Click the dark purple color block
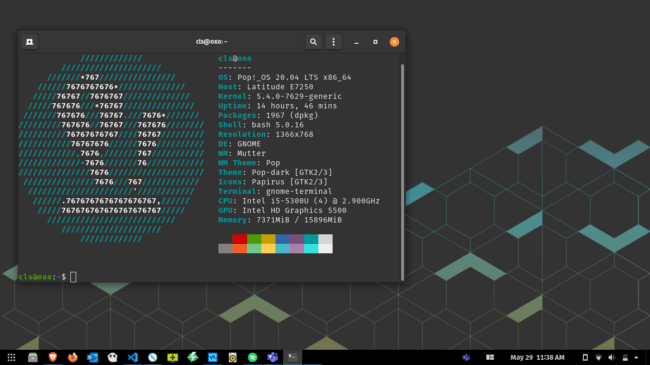Image resolution: width=650 pixels, height=365 pixels. point(297,239)
